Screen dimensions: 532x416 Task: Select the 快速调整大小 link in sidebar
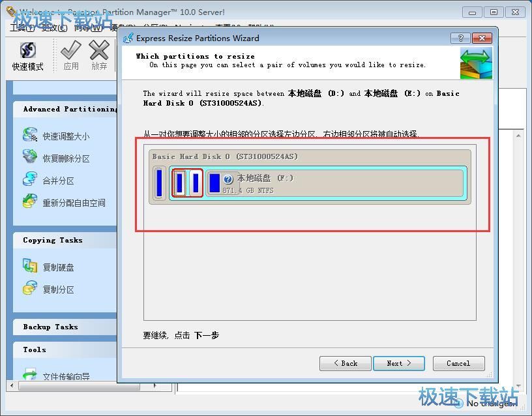pyautogui.click(x=66, y=136)
